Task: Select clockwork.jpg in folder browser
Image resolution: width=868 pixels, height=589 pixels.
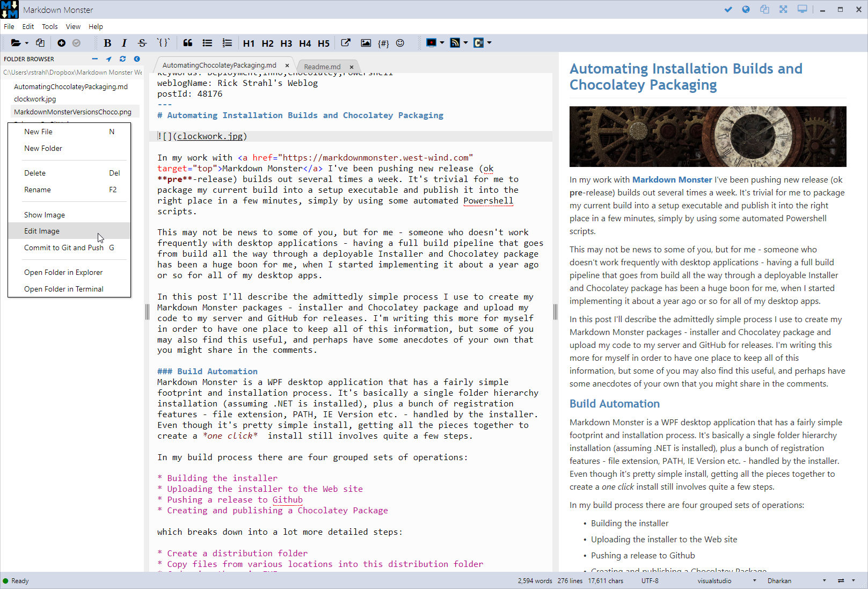Action: pos(35,99)
